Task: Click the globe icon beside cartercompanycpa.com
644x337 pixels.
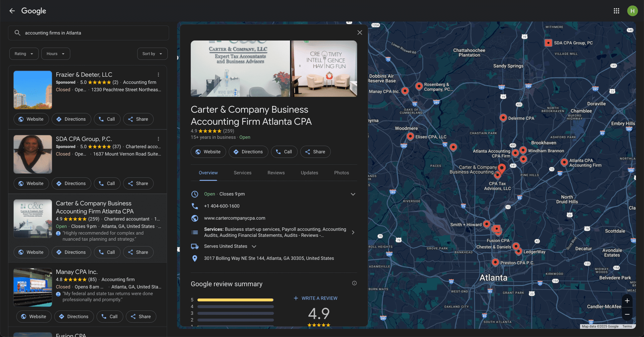Action: click(195, 218)
